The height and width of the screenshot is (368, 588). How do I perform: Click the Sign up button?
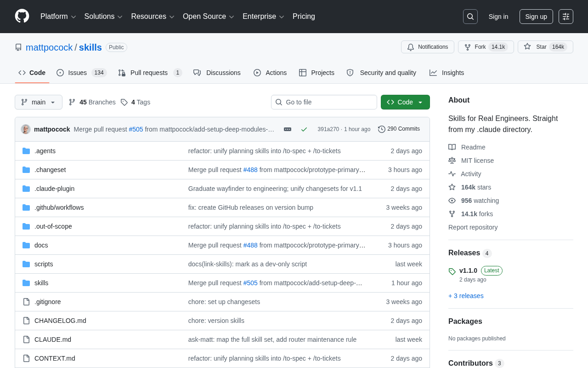click(536, 17)
